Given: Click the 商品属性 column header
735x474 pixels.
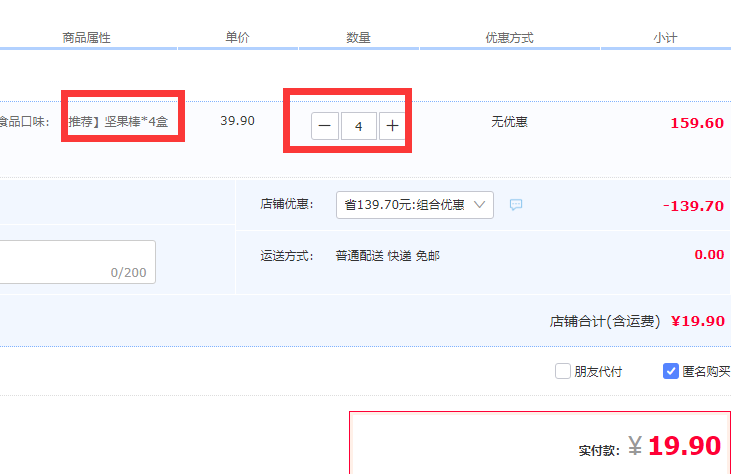Looking at the screenshot, I should click(87, 38).
